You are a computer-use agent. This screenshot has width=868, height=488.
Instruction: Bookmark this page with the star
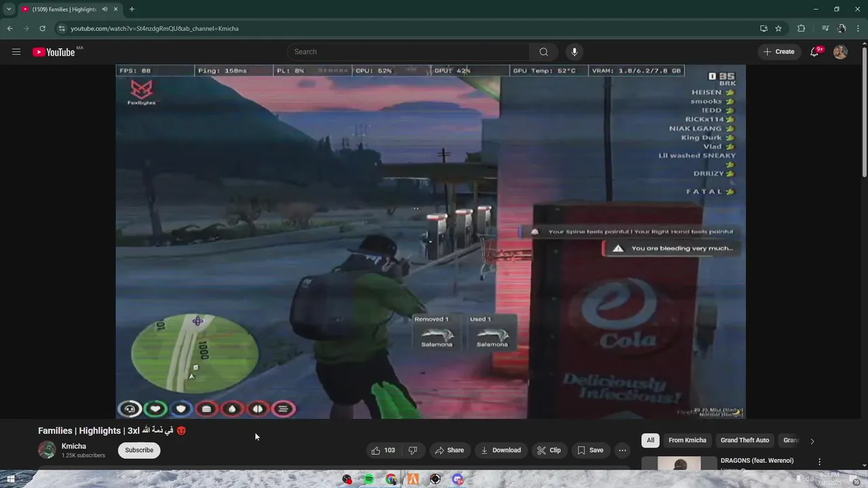[x=778, y=28]
